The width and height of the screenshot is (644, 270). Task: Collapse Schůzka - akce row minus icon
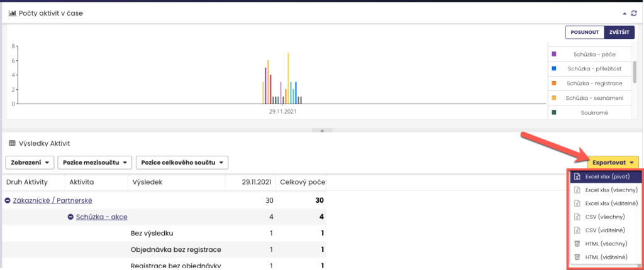point(70,217)
